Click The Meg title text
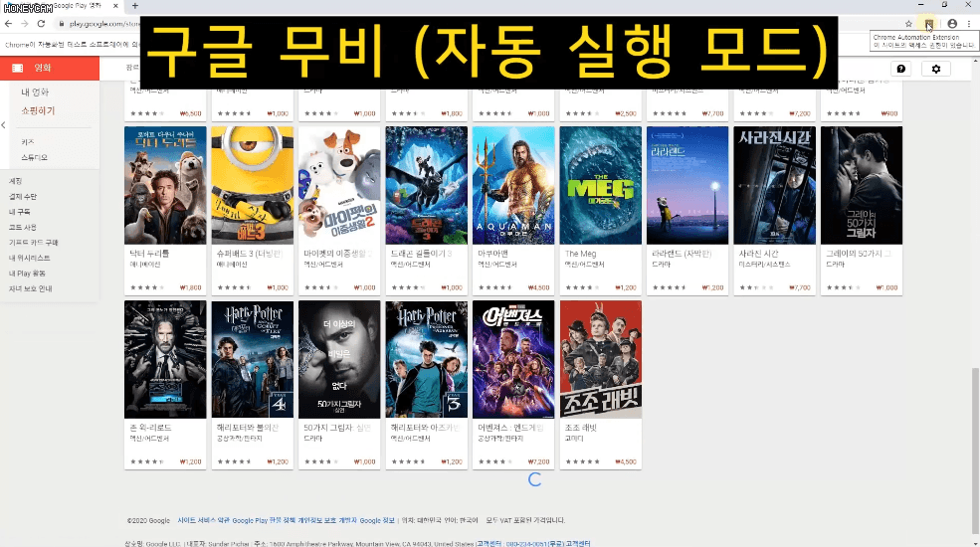980x547 pixels. [581, 254]
